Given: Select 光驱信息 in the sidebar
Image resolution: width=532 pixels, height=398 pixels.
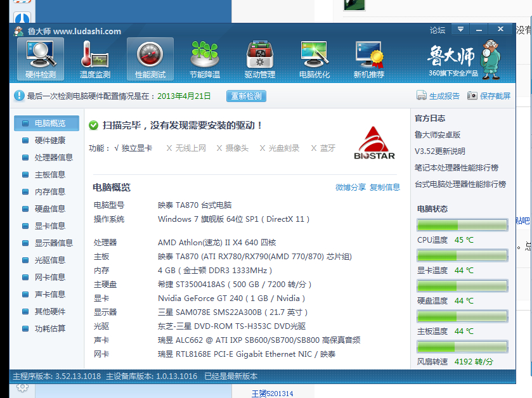Looking at the screenshot, I should click(x=46, y=260).
